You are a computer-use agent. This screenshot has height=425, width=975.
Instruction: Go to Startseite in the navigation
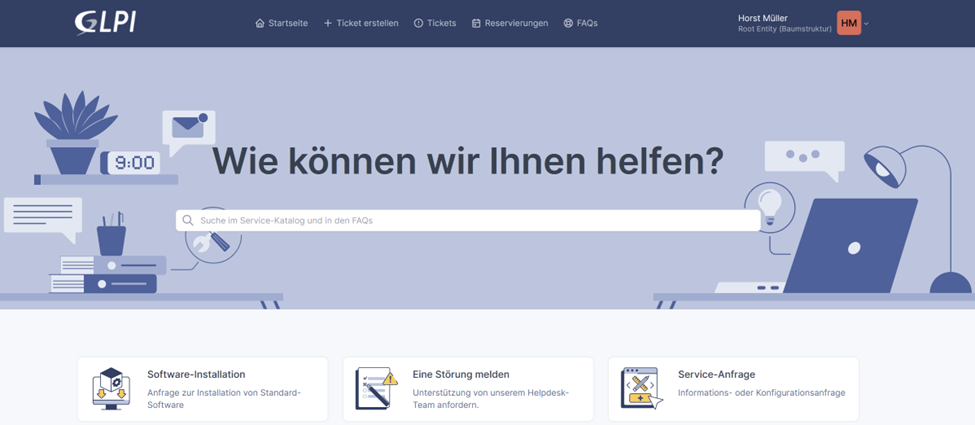pos(290,23)
